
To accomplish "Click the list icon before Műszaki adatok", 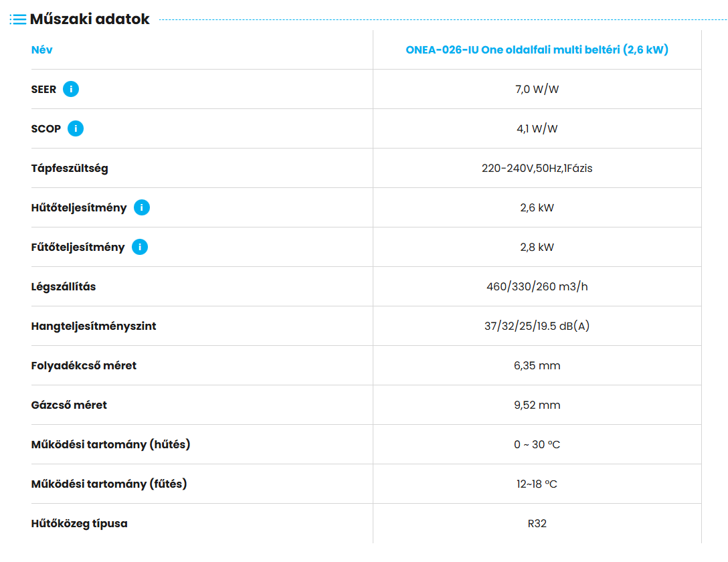I will [18, 19].
